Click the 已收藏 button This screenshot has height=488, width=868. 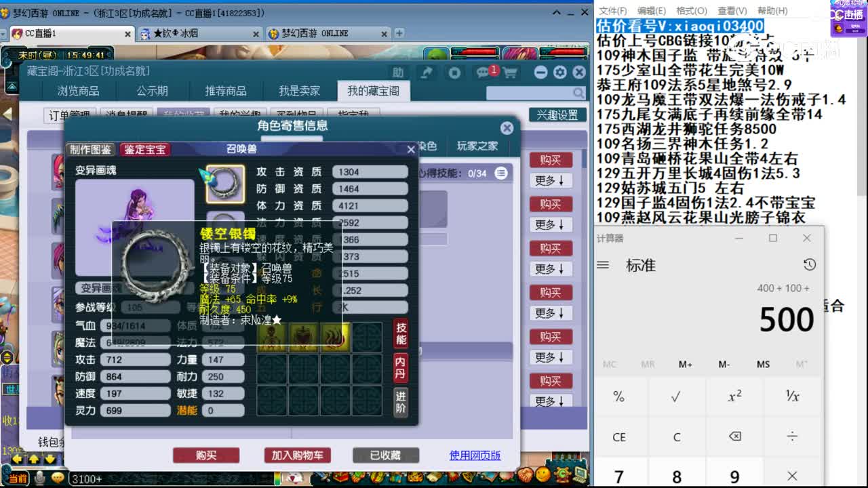tap(385, 455)
